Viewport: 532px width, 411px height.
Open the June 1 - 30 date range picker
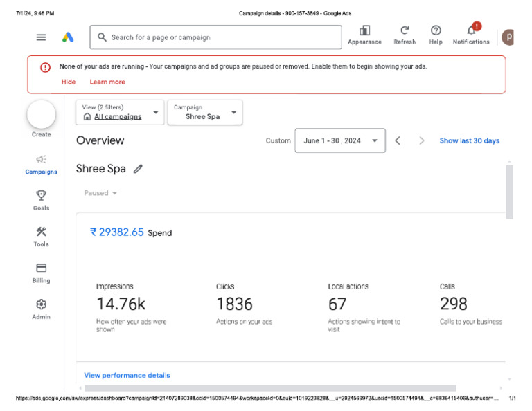pos(339,140)
